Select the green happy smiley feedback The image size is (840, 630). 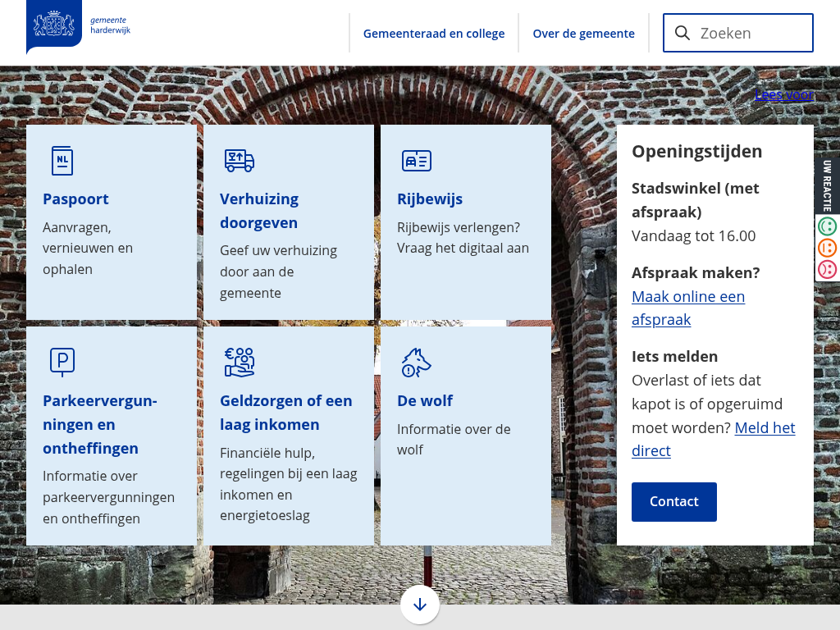(x=827, y=226)
